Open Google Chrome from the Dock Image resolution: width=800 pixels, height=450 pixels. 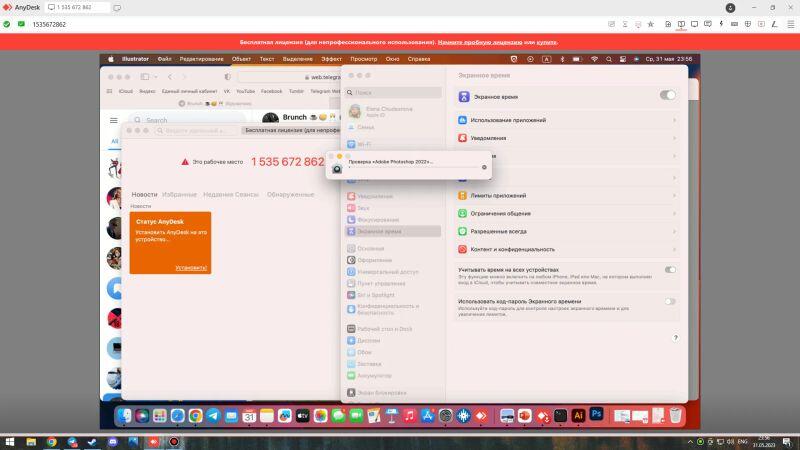tap(195, 415)
